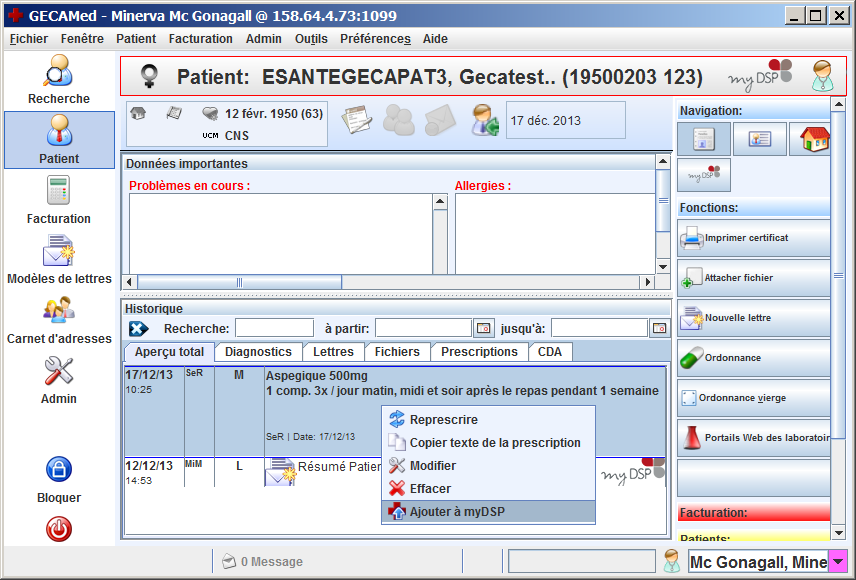Open the 'jusqu'à' date picker
This screenshot has width=856, height=580.
coord(659,328)
